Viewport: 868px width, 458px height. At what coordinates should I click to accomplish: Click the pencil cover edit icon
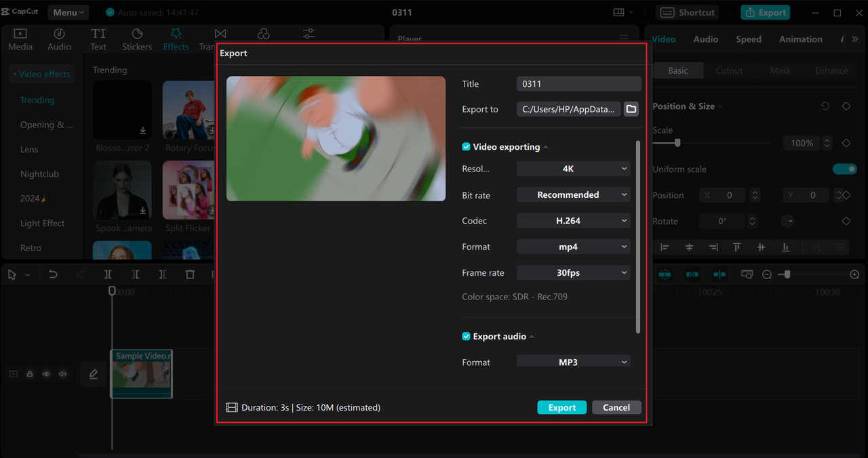click(x=93, y=374)
